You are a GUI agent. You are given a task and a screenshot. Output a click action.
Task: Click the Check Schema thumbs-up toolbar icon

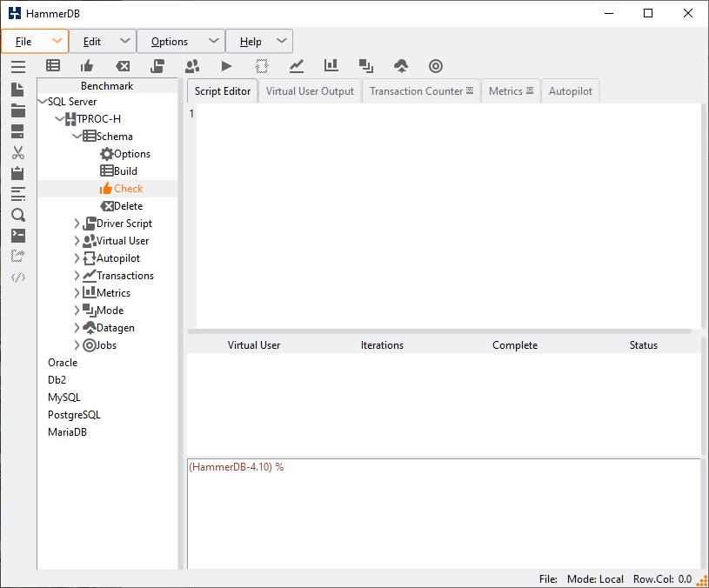(87, 66)
